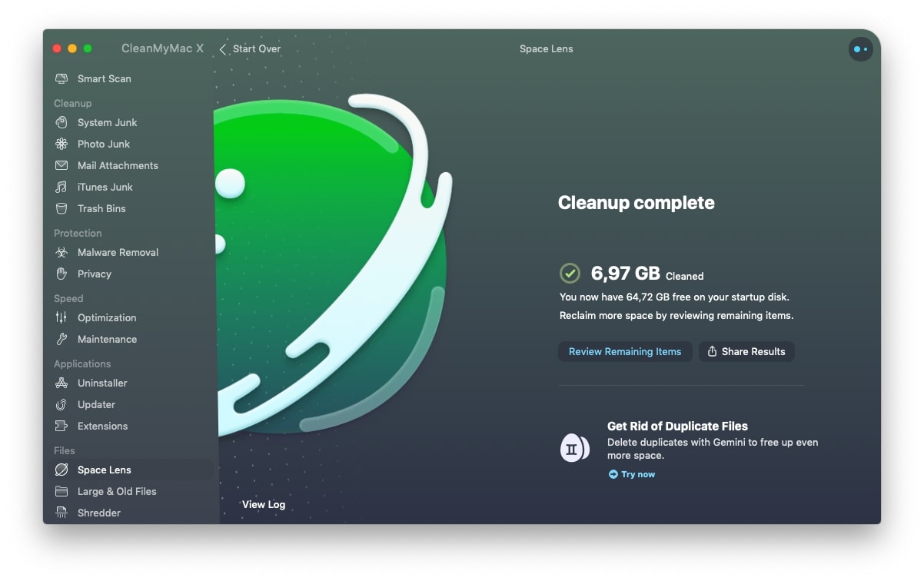
Task: Click the Uninstaller icon
Action: click(x=61, y=383)
